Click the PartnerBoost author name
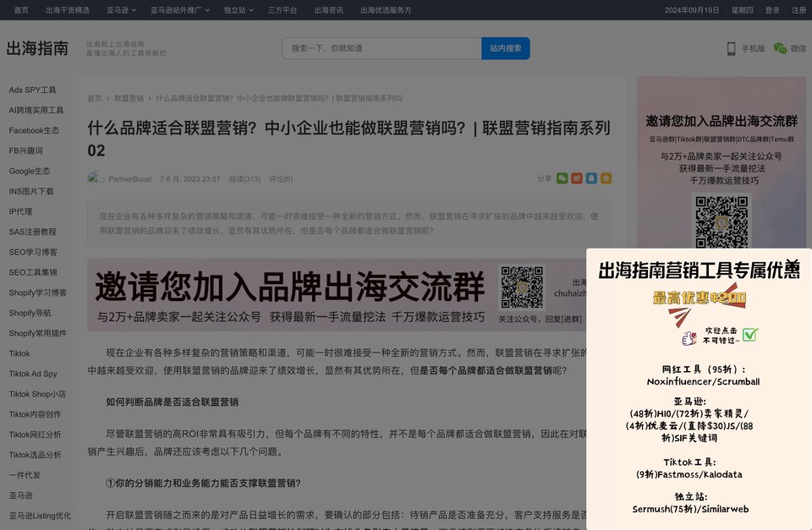This screenshot has height=530, width=812. pyautogui.click(x=130, y=179)
